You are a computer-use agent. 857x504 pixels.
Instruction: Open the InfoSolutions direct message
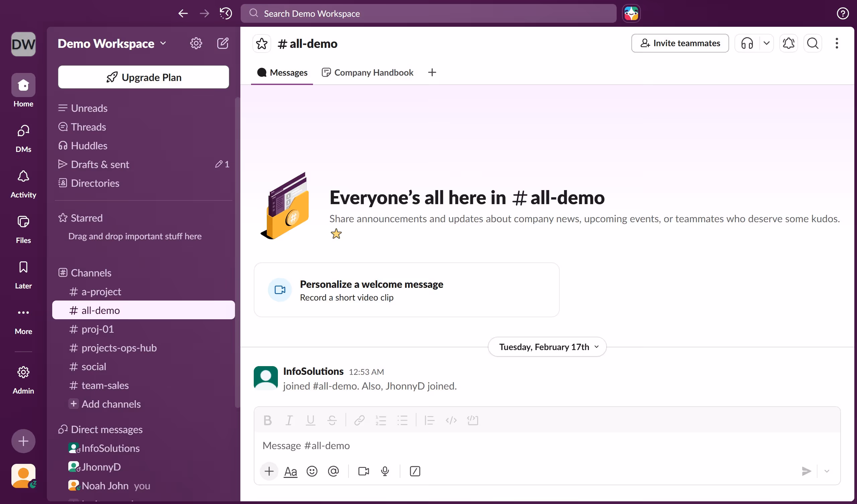143,448
